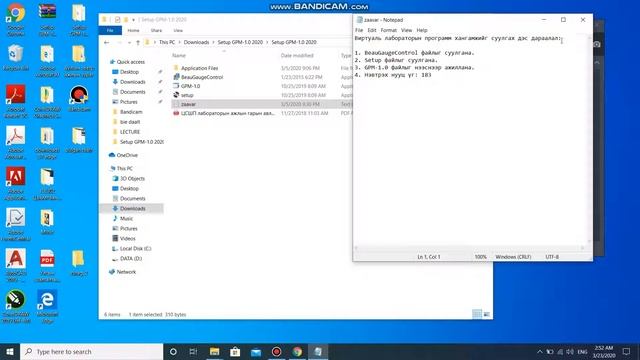This screenshot has width=640, height=360.
Task: Open 3D Objects in navigation pane
Action: click(x=132, y=178)
